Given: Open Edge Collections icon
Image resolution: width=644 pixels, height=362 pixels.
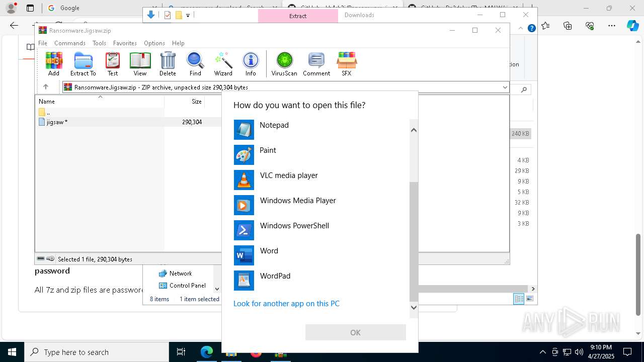Looking at the screenshot, I should (x=568, y=26).
